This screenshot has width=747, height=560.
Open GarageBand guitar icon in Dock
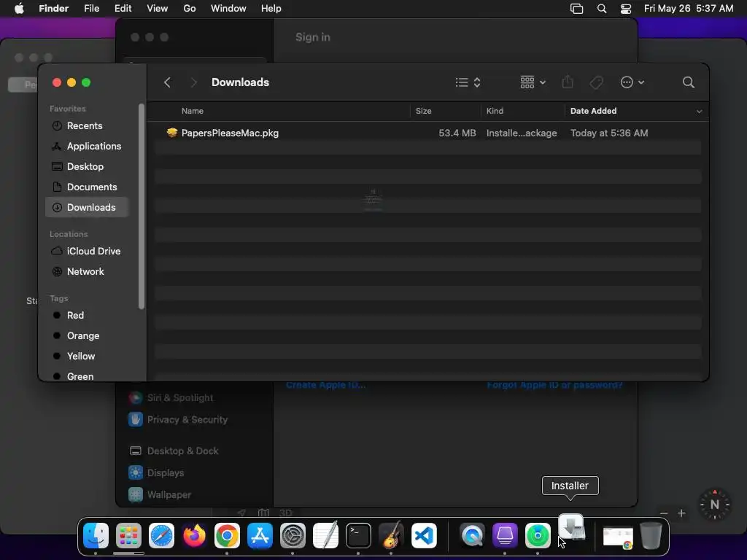tap(391, 535)
